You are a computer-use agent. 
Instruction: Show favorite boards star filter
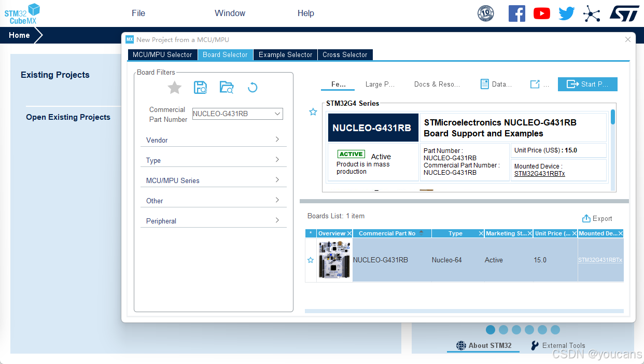pyautogui.click(x=175, y=87)
